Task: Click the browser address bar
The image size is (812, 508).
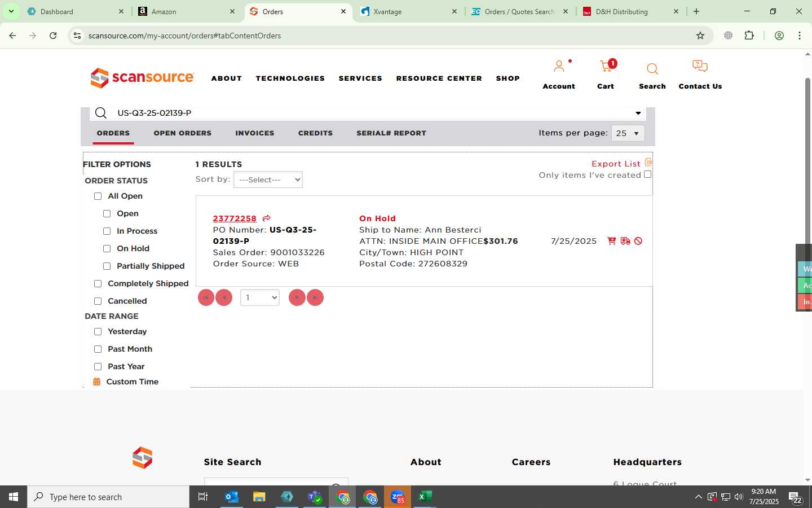Action: tap(389, 36)
